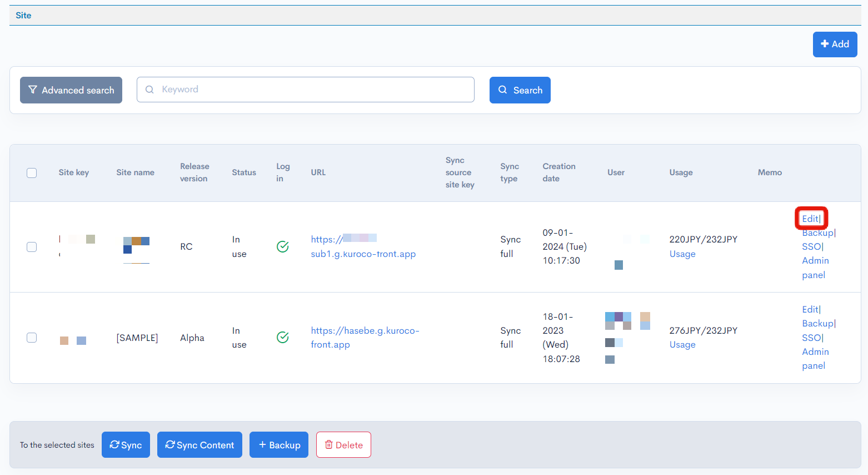The image size is (868, 475).
Task: Click the Site name column header
Action: pos(136,172)
